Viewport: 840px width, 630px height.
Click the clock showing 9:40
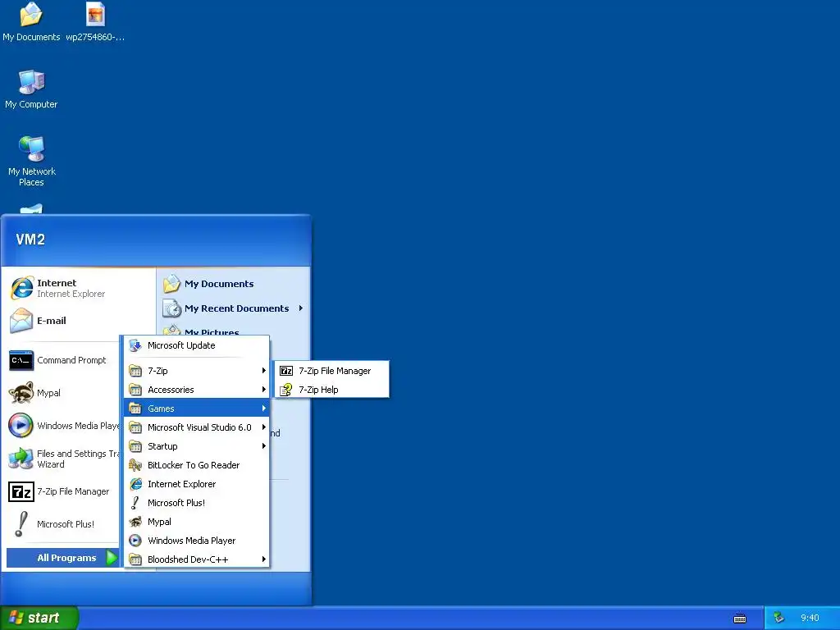(x=810, y=618)
